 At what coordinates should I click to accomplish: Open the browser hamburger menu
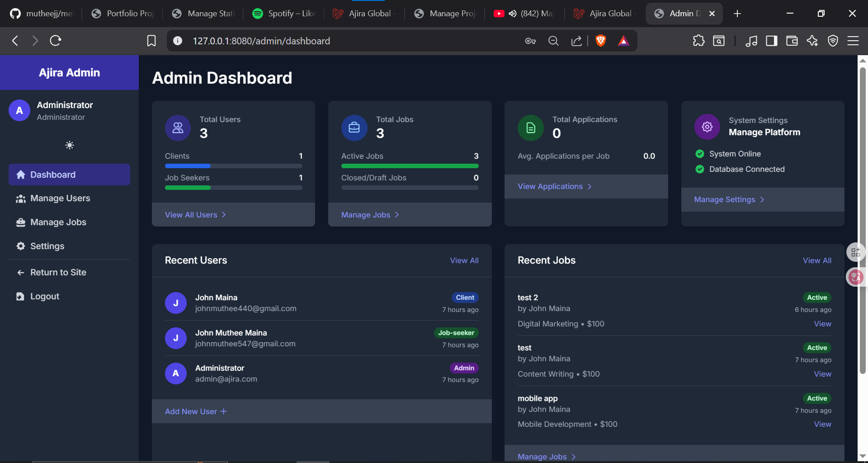tap(853, 41)
